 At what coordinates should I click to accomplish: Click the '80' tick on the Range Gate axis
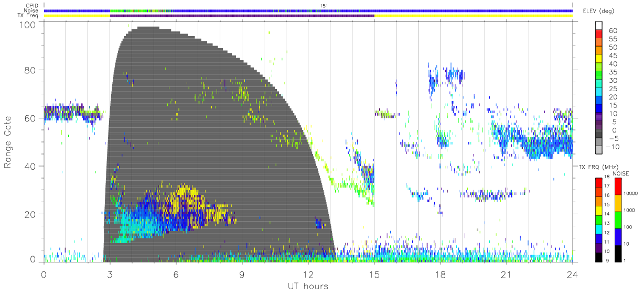pyautogui.click(x=31, y=70)
